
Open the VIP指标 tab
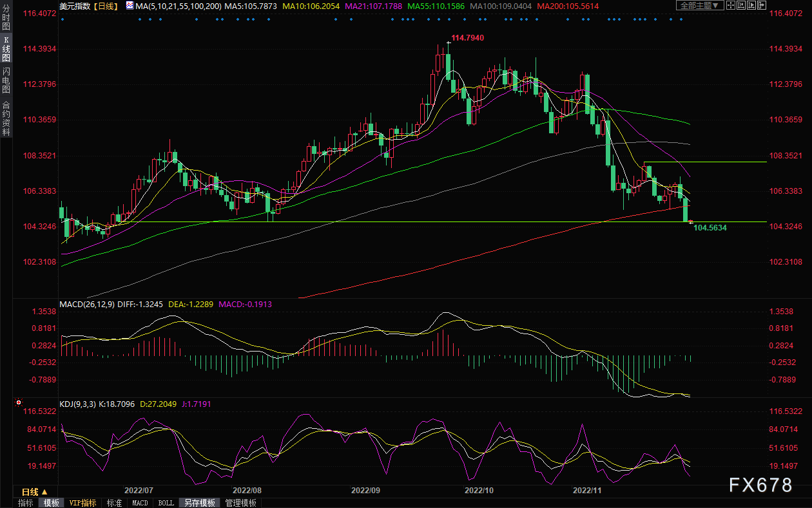82,503
